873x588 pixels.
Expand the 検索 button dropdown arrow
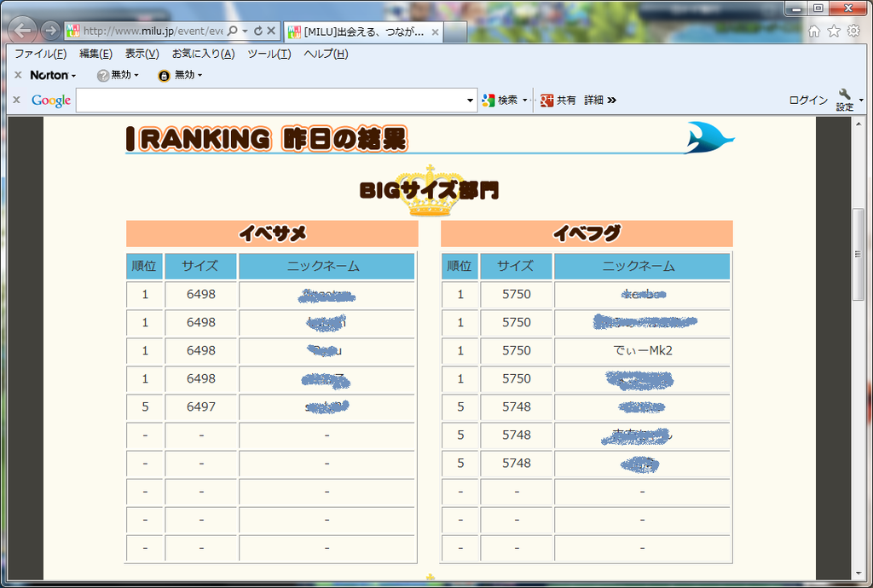tap(524, 101)
